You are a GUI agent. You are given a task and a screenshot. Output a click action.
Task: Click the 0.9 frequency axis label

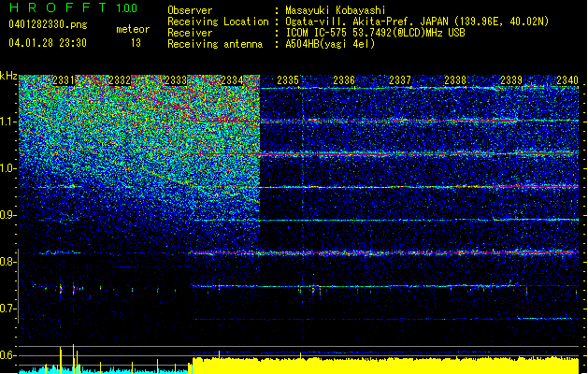pyautogui.click(x=8, y=215)
